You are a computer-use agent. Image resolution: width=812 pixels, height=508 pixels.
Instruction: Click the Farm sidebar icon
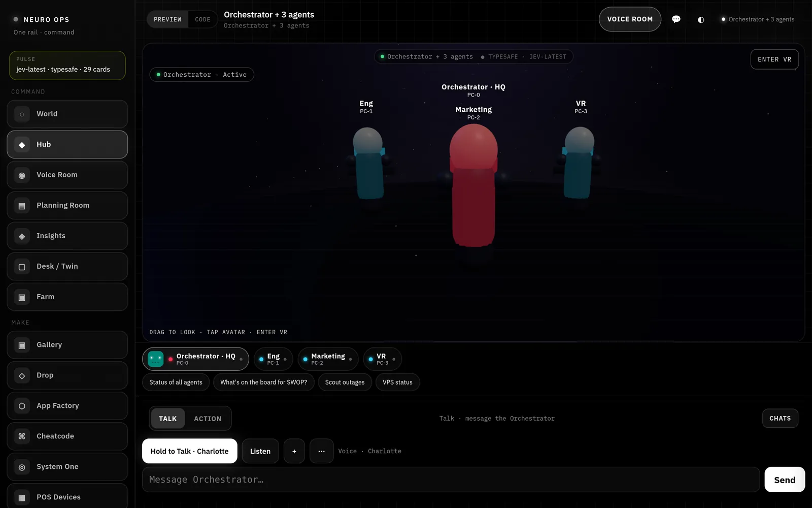tap(22, 297)
